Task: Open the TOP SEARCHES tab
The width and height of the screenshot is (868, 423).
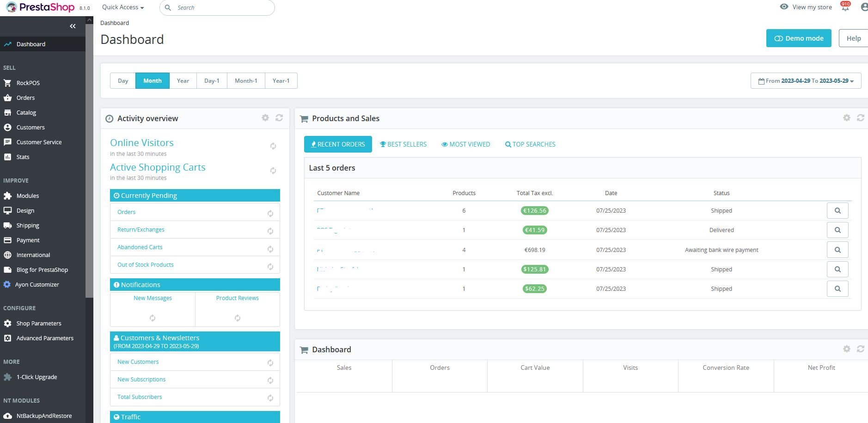Action: pos(530,144)
